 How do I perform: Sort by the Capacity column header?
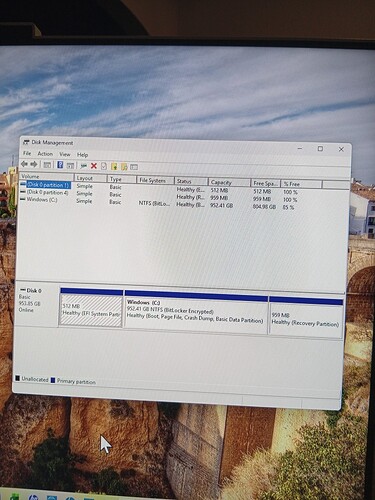230,182
